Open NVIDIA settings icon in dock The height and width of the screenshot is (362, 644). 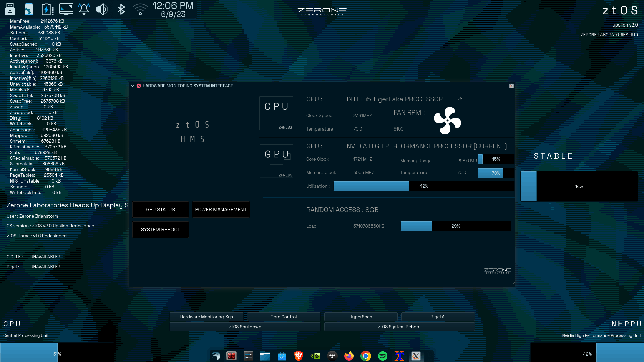[315, 356]
